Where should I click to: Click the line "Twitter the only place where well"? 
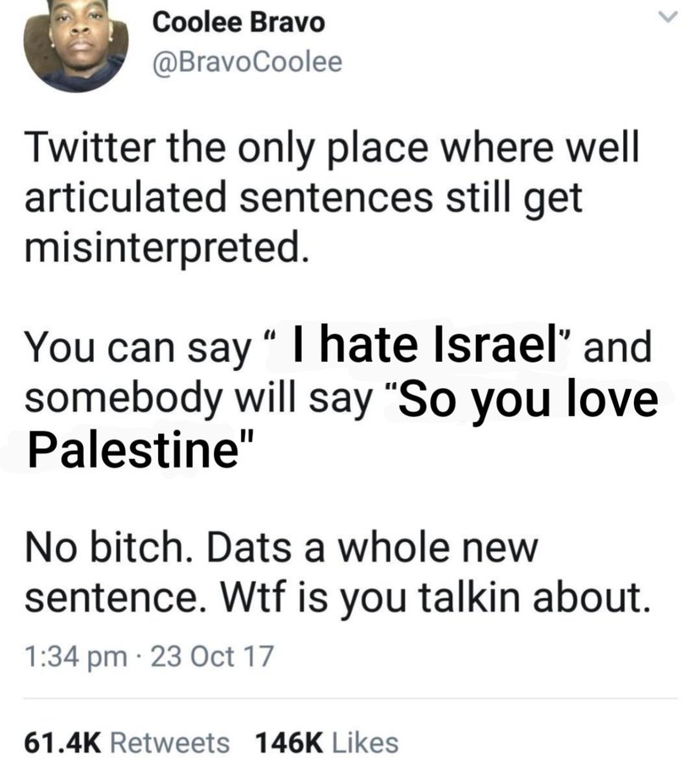pyautogui.click(x=333, y=151)
